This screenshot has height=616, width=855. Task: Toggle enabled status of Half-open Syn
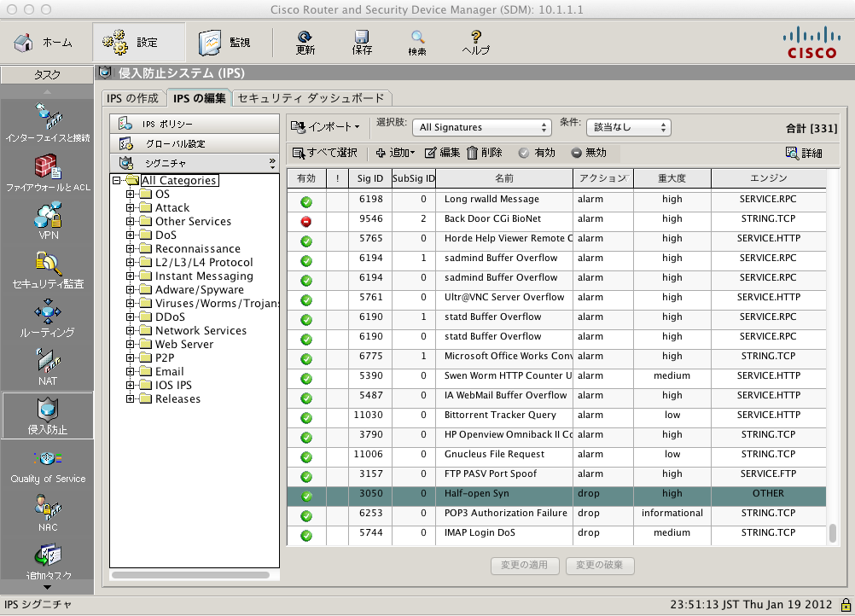[306, 497]
